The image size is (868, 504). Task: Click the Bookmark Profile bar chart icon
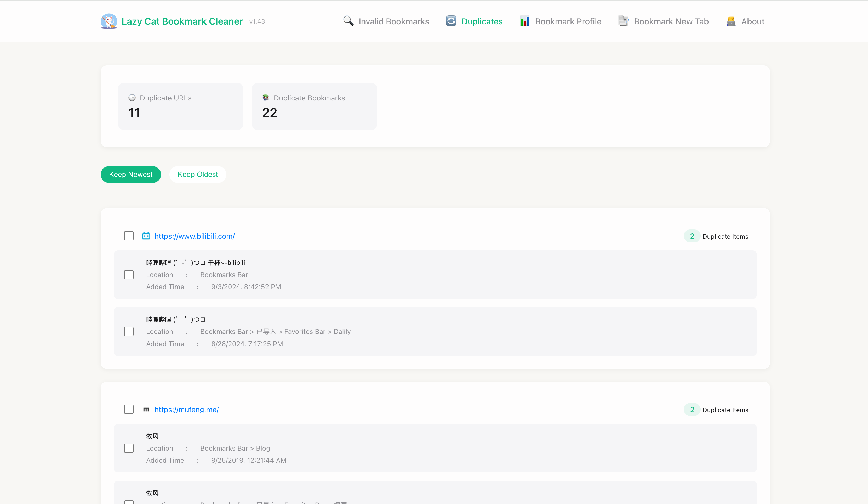tap(524, 21)
